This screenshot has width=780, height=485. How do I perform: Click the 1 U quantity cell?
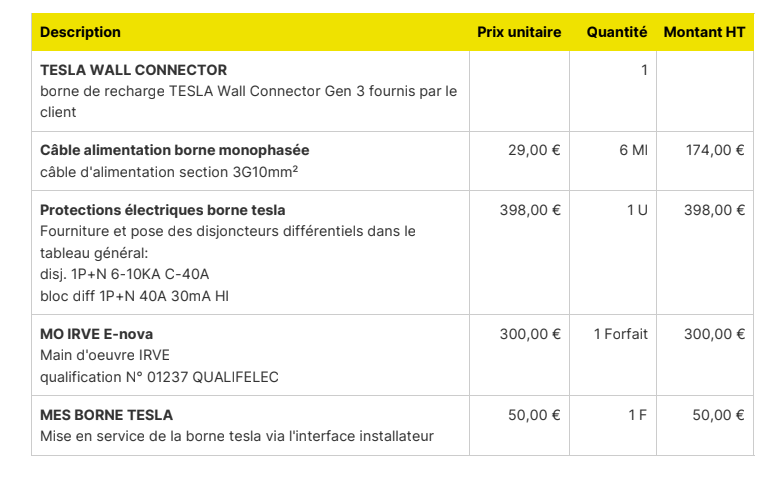pos(637,210)
